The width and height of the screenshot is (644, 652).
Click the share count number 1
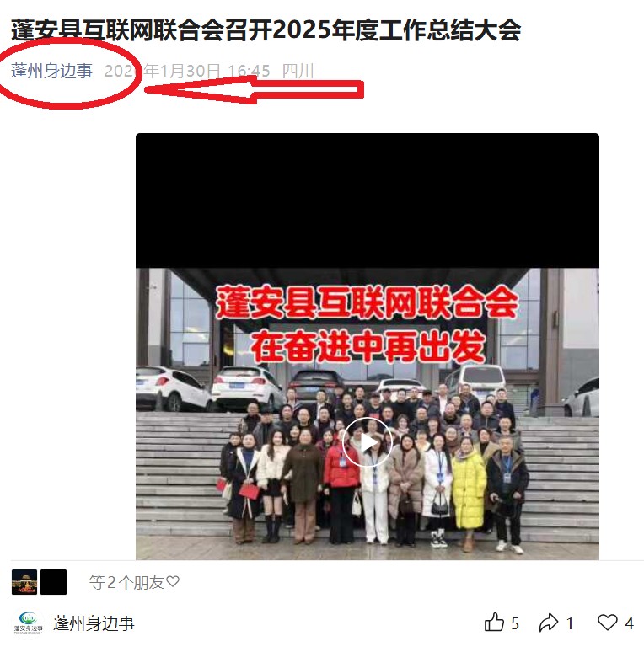[x=570, y=623]
